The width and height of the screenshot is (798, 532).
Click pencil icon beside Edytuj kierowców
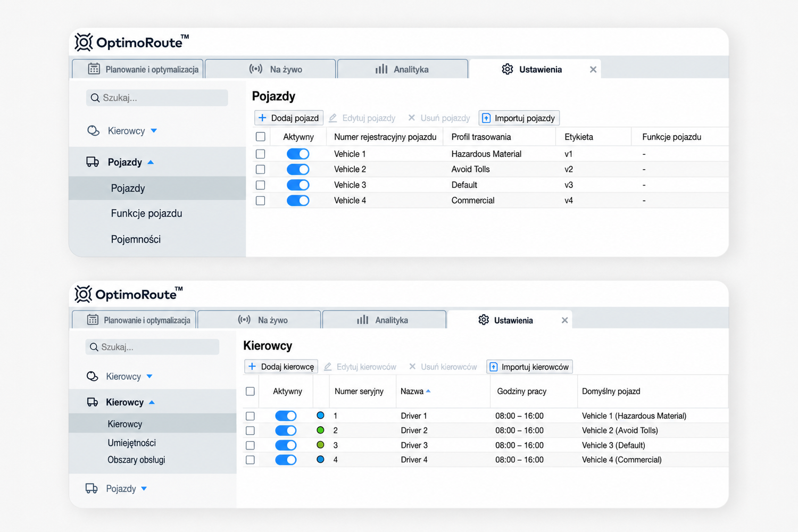pos(328,367)
